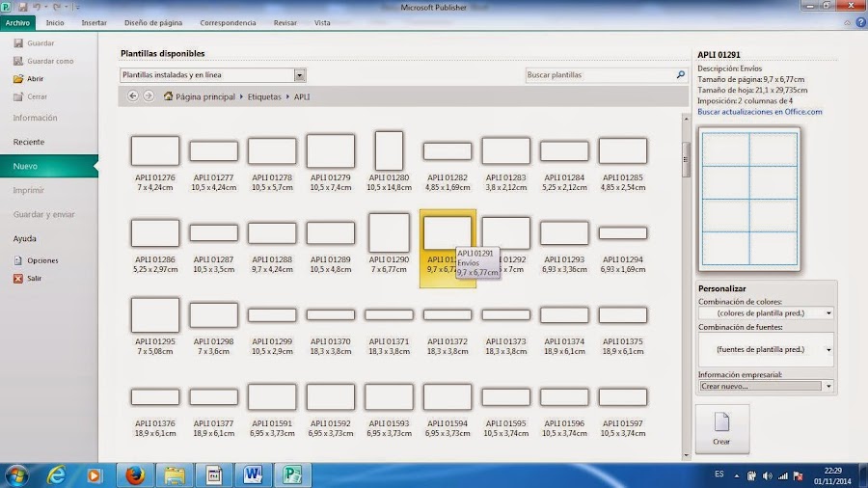Screen dimensions: 868x488
Task: Click the template list scrollbar thumb
Action: [686, 160]
